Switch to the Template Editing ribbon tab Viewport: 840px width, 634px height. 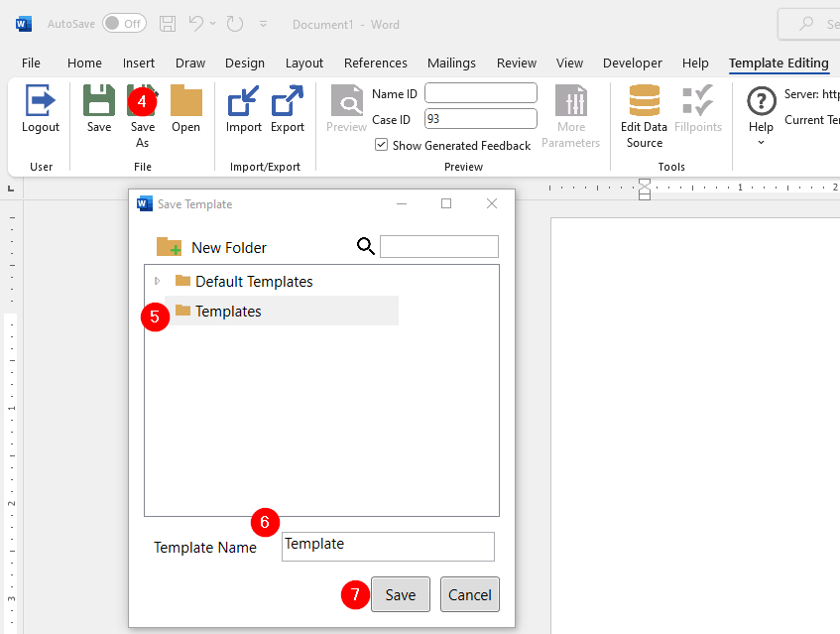point(778,63)
